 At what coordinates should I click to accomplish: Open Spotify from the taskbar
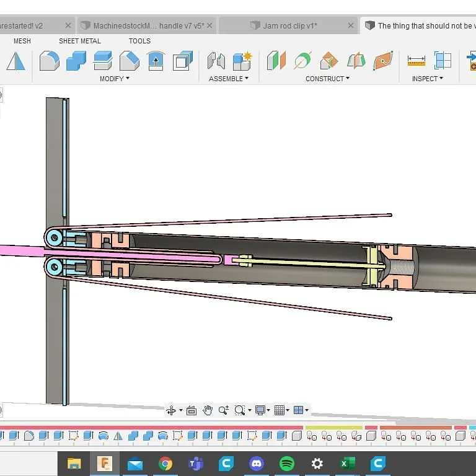tap(286, 463)
